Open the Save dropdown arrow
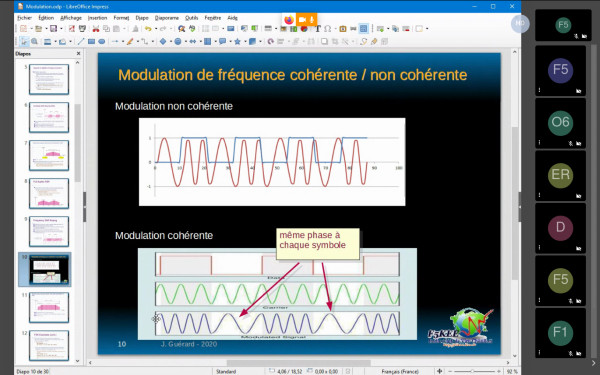 pos(61,29)
